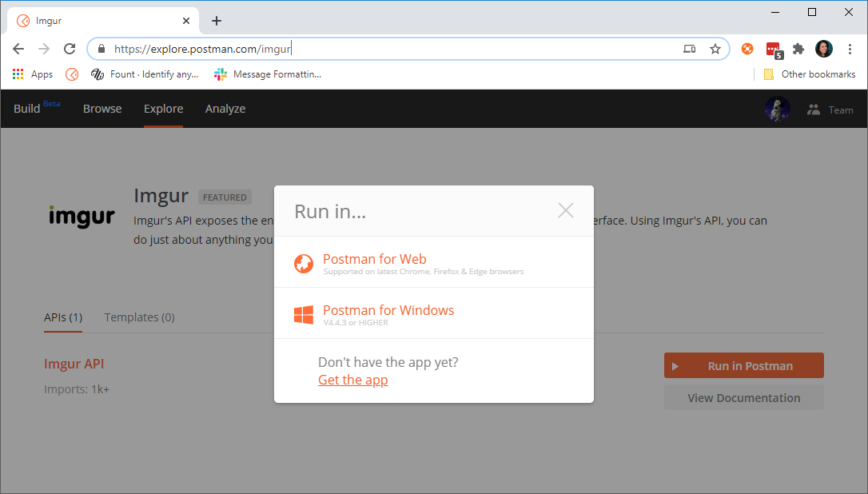Click the Windows logo icon
Viewport: 868px width, 494px height.
click(x=304, y=315)
